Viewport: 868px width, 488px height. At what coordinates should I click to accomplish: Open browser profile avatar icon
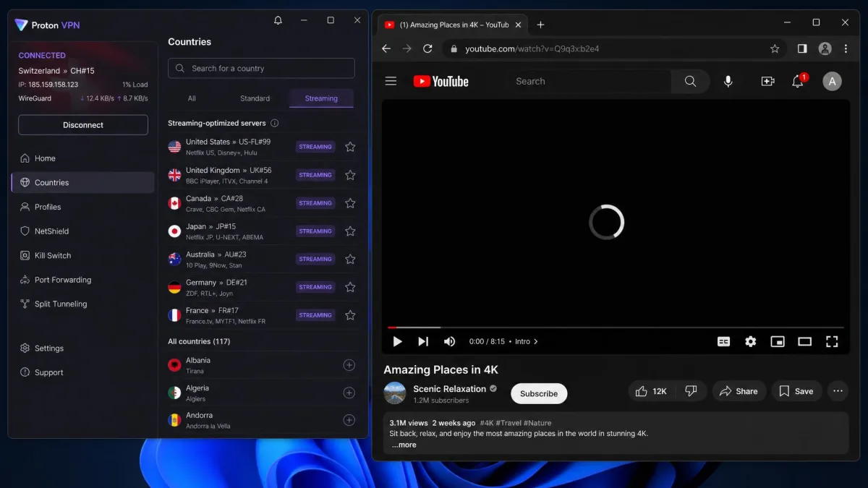[x=825, y=48]
